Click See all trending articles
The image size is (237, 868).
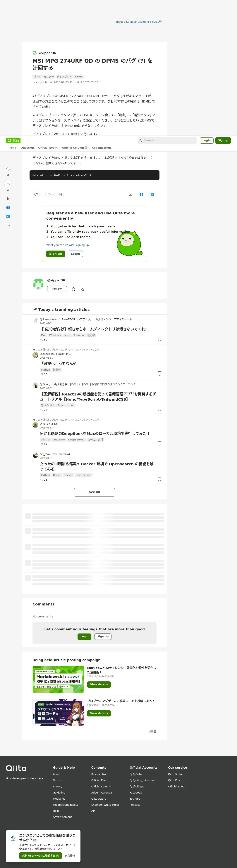pyautogui.click(x=94, y=492)
